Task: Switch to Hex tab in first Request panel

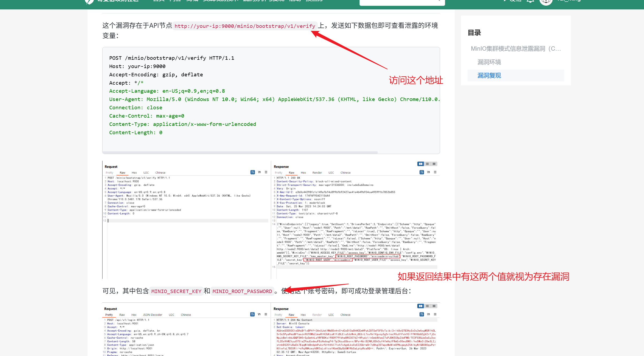Action: [134, 173]
